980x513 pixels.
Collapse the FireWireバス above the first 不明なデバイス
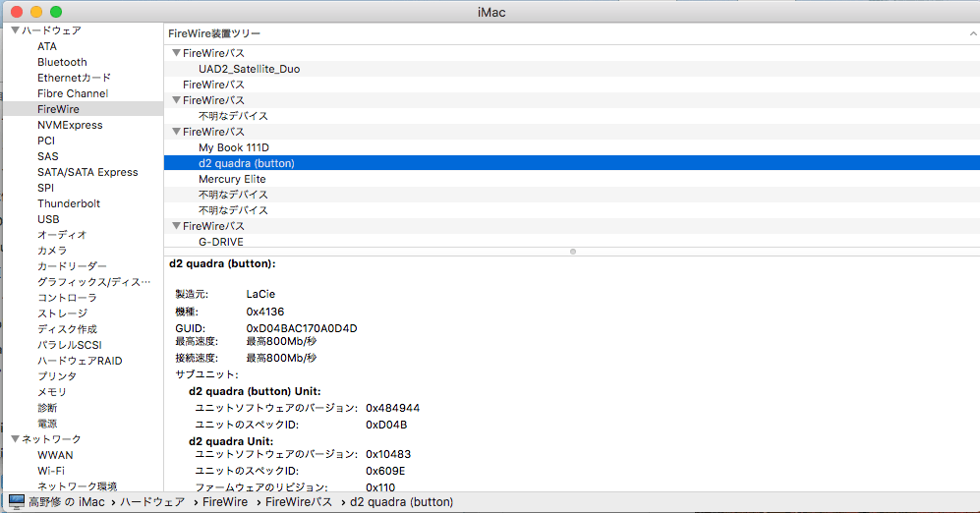pyautogui.click(x=176, y=100)
